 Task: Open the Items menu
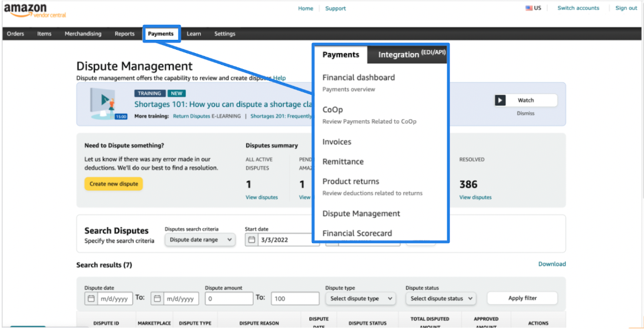[44, 34]
